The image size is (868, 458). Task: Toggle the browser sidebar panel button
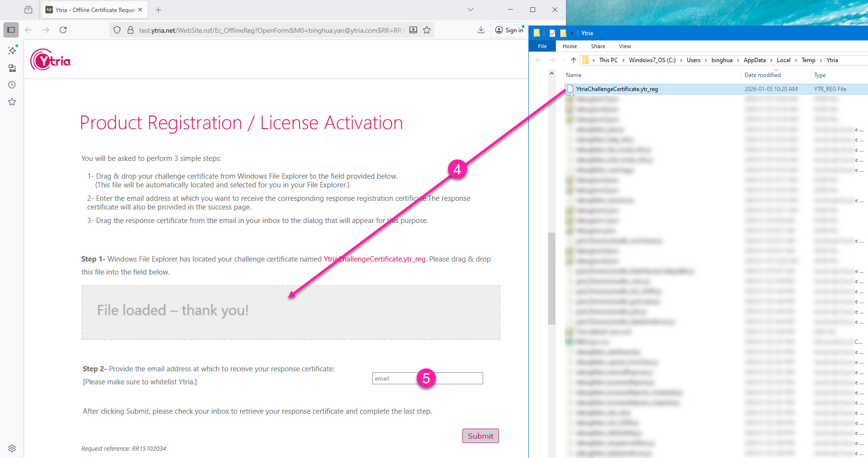[11, 30]
